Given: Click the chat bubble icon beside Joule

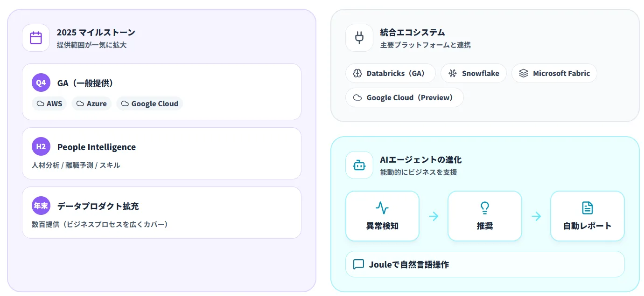Looking at the screenshot, I should (x=358, y=264).
